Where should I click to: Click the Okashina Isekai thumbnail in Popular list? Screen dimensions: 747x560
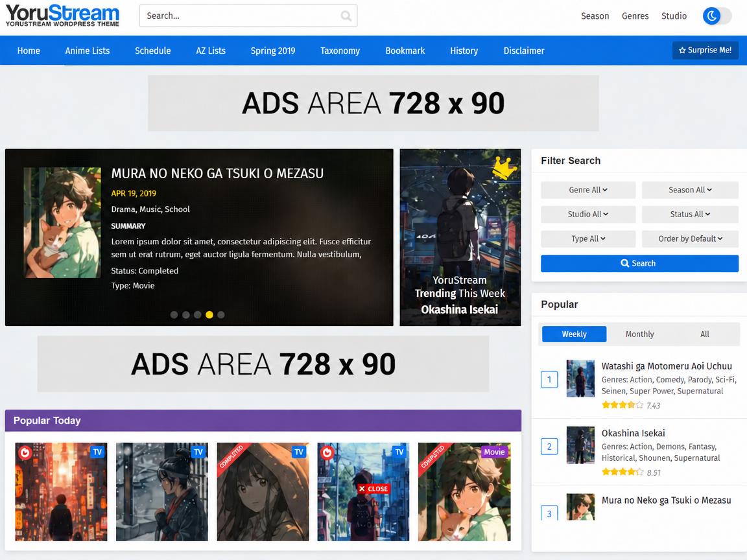[x=580, y=445]
